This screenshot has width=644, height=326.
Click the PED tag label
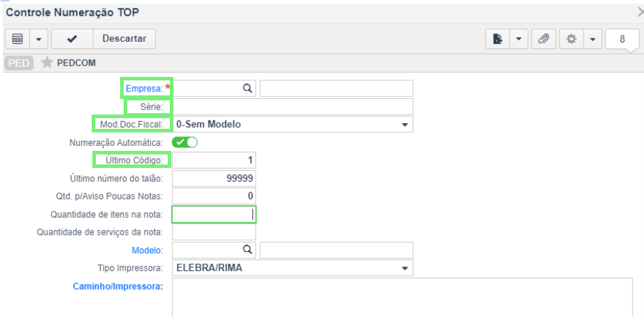pyautogui.click(x=19, y=63)
